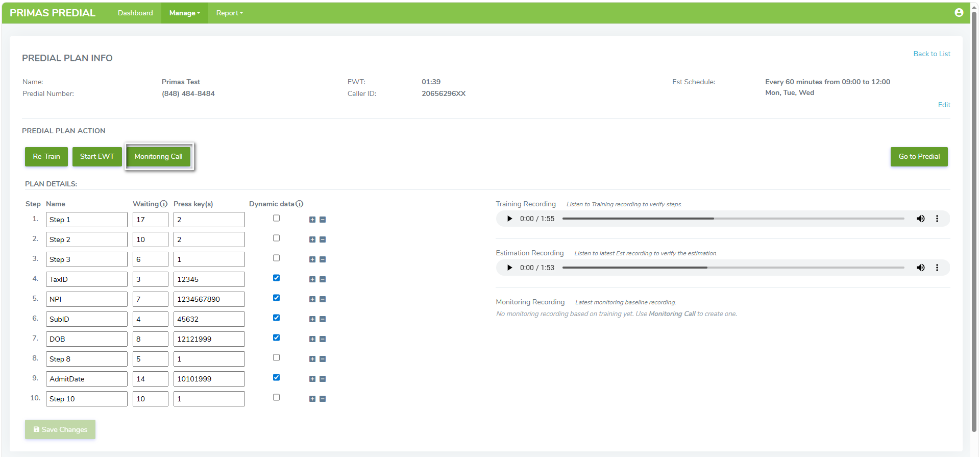Focus DOB press keys field 12121999
The image size is (980, 457).
pyautogui.click(x=209, y=339)
